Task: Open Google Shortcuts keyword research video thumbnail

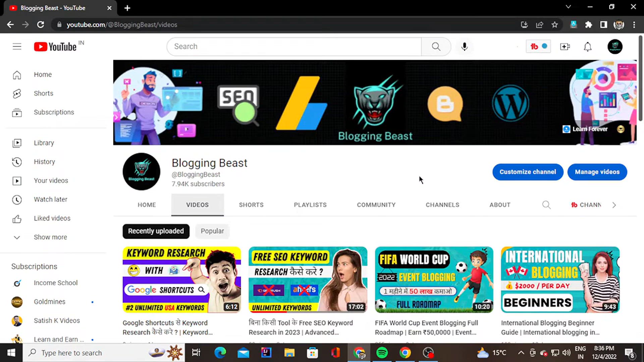Action: click(x=182, y=280)
